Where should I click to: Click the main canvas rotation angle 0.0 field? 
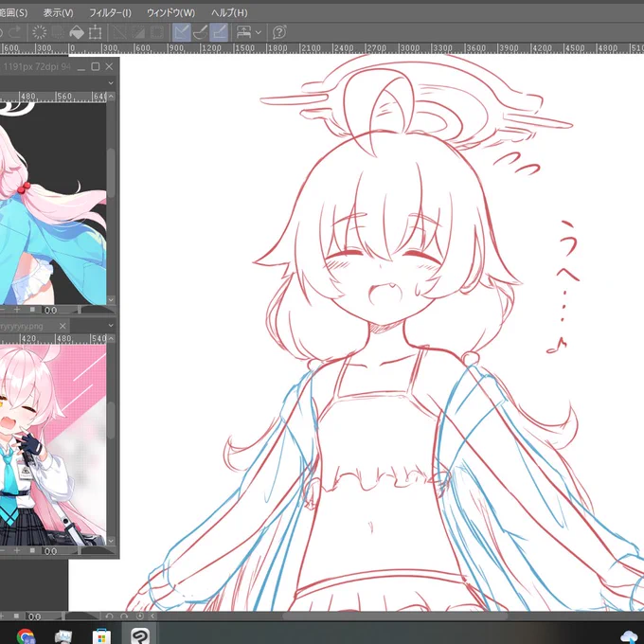[34, 617]
